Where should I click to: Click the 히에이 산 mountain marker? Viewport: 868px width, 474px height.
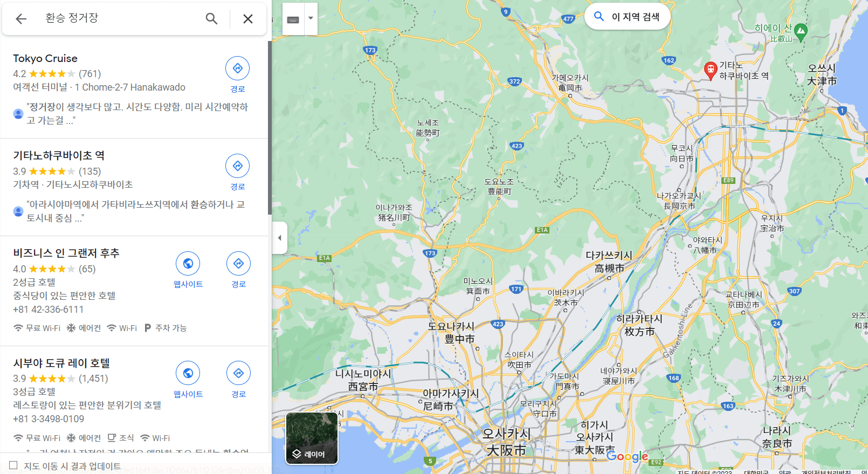click(x=801, y=31)
